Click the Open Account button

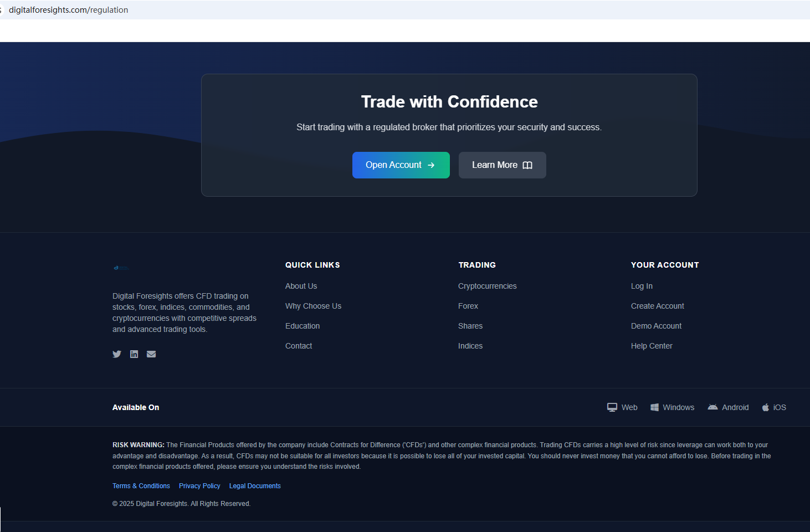(x=401, y=165)
